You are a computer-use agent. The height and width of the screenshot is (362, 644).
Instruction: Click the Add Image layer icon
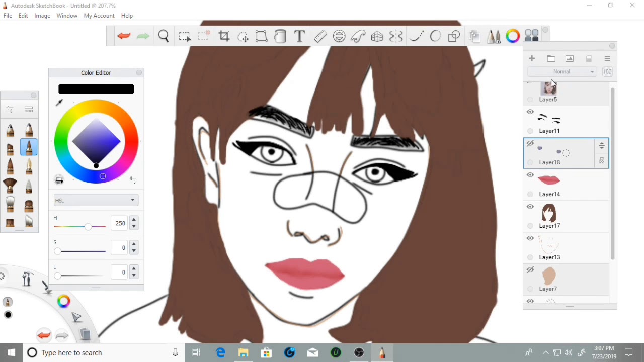(570, 58)
